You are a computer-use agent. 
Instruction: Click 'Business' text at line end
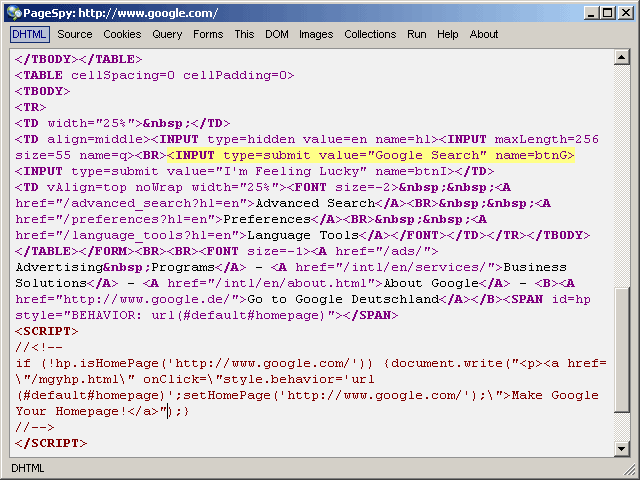[535, 267]
